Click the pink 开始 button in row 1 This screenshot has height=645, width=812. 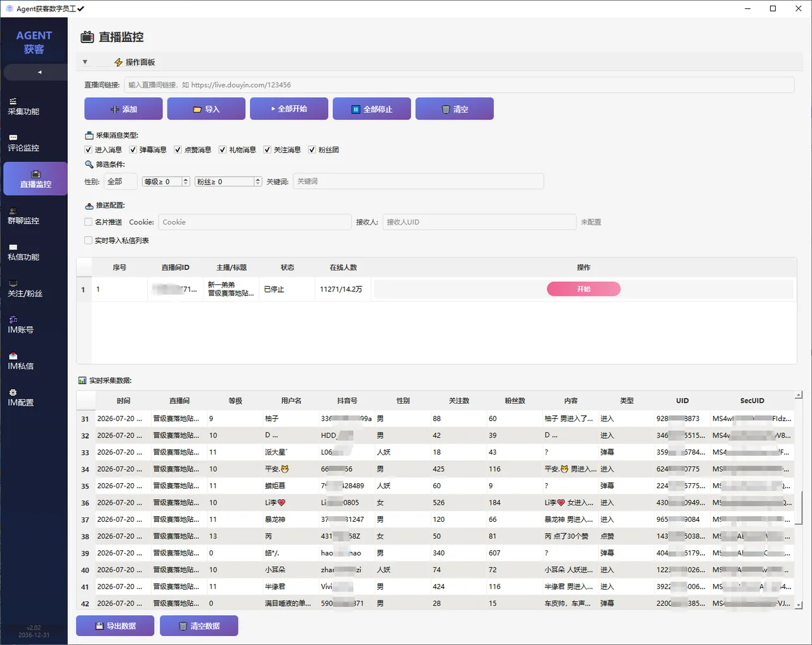[584, 289]
